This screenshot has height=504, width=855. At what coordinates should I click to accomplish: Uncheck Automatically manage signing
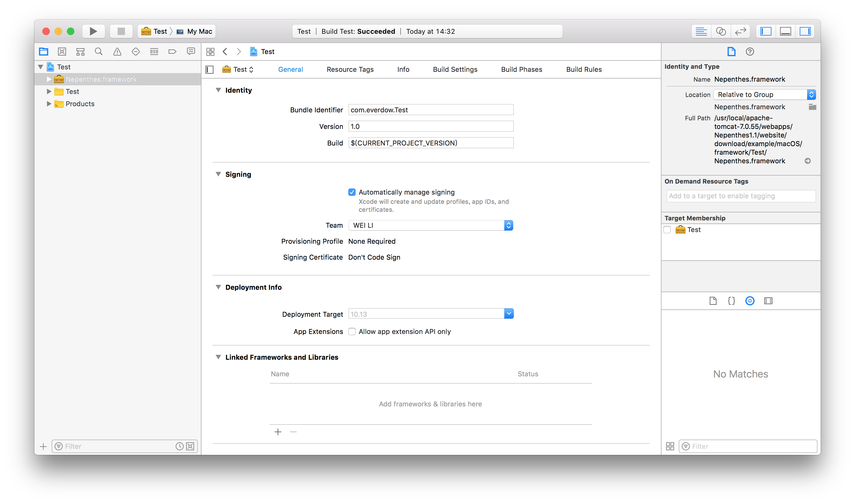(x=352, y=192)
